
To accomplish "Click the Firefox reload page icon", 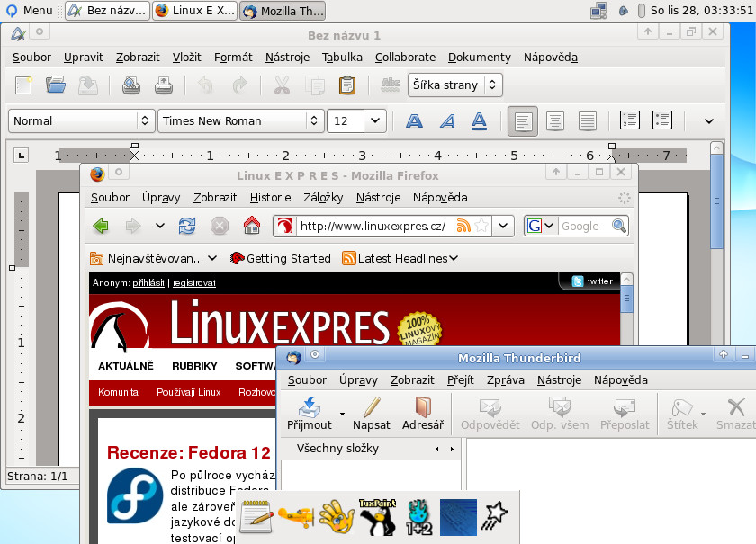I will click(x=187, y=226).
